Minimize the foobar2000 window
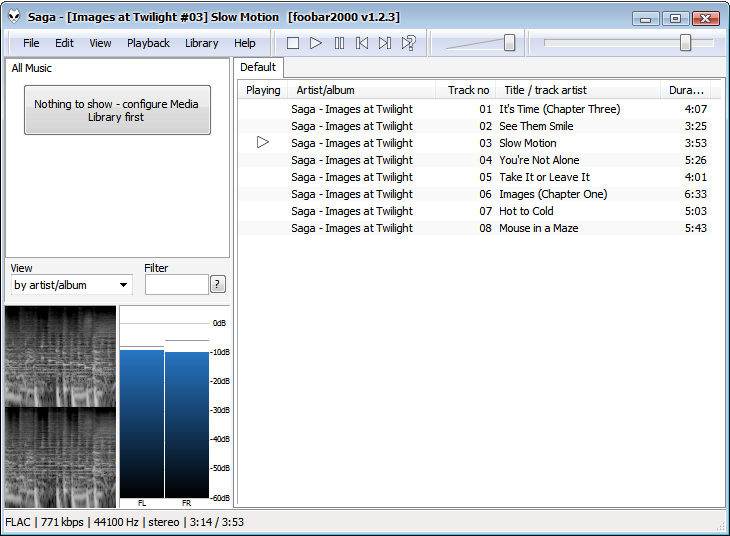 pyautogui.click(x=645, y=19)
